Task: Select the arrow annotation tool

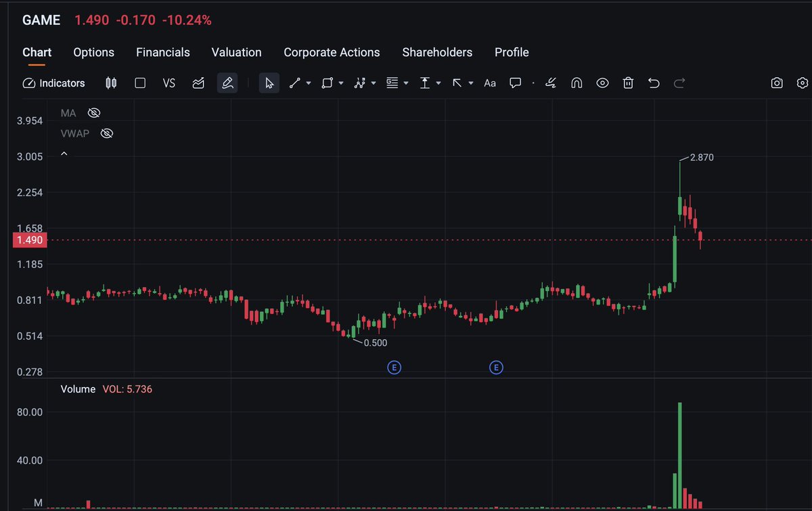Action: 457,83
